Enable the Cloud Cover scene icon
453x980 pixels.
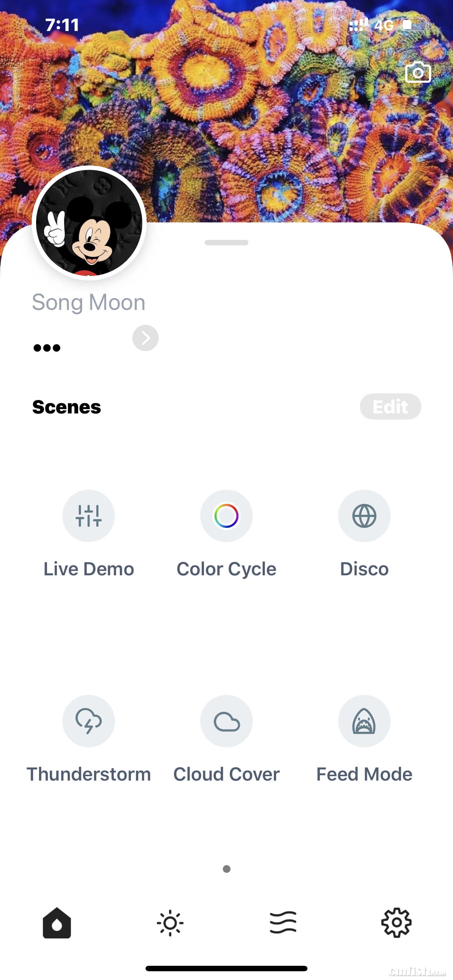pyautogui.click(x=226, y=721)
